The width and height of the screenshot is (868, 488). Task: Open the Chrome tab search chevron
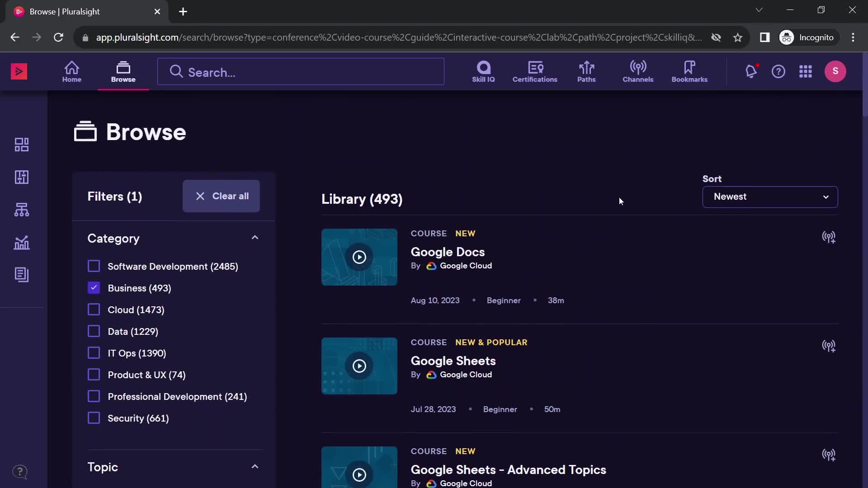[759, 10]
